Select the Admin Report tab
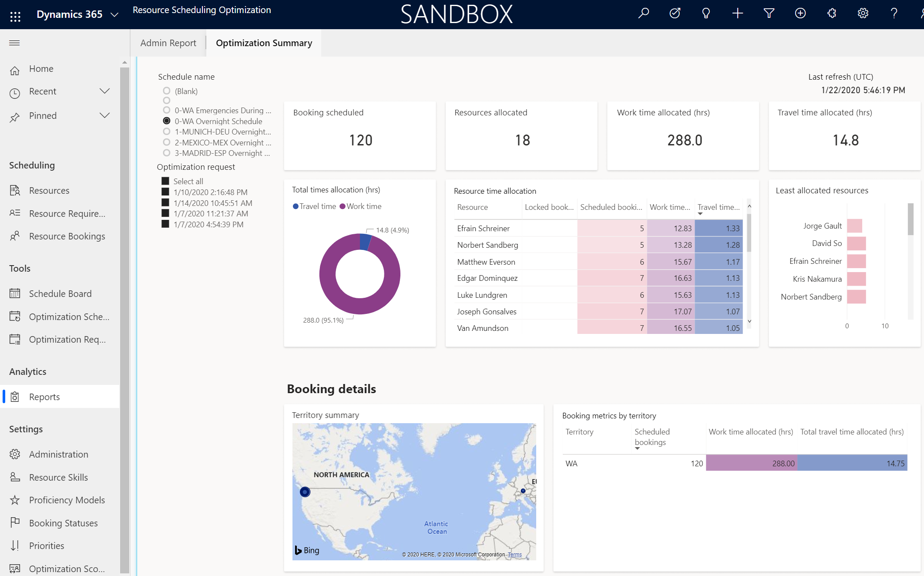Viewport: 924px width, 576px height. coord(168,43)
